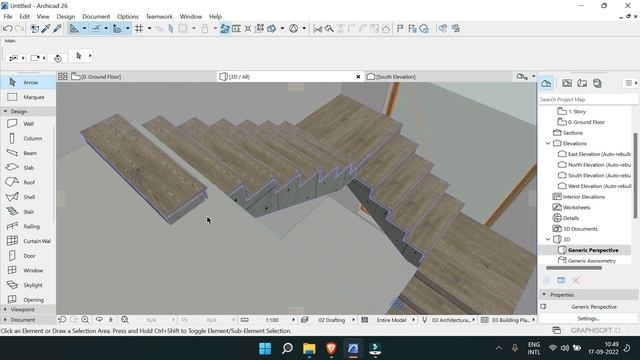Select the Column tool
The height and width of the screenshot is (360, 640).
(28, 138)
